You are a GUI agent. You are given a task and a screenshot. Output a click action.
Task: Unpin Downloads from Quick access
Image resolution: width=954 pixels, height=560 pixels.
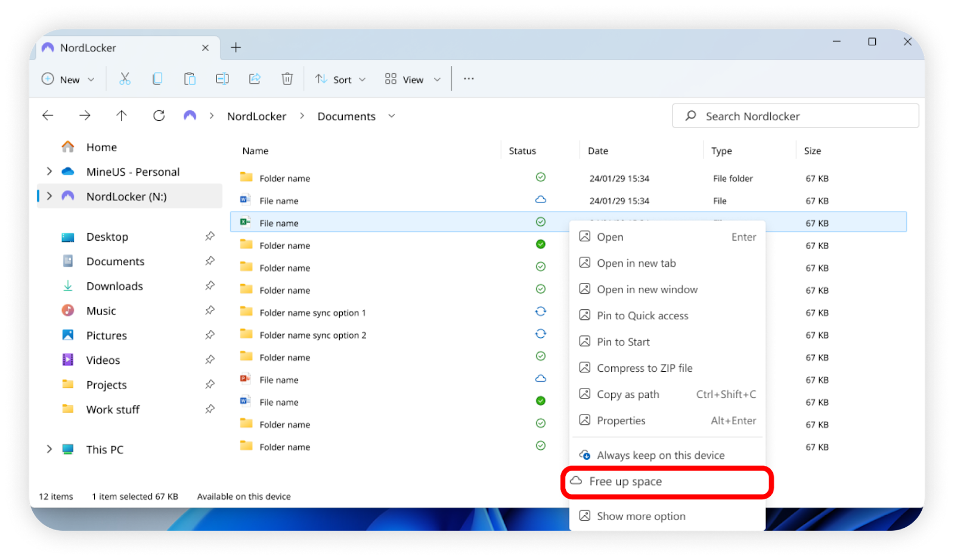click(x=210, y=286)
